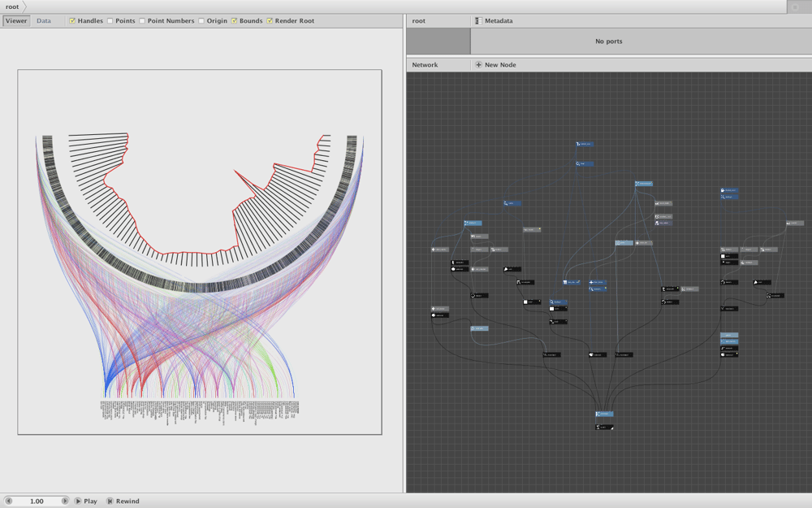
Task: Switch to the Viewer tab
Action: (x=16, y=21)
